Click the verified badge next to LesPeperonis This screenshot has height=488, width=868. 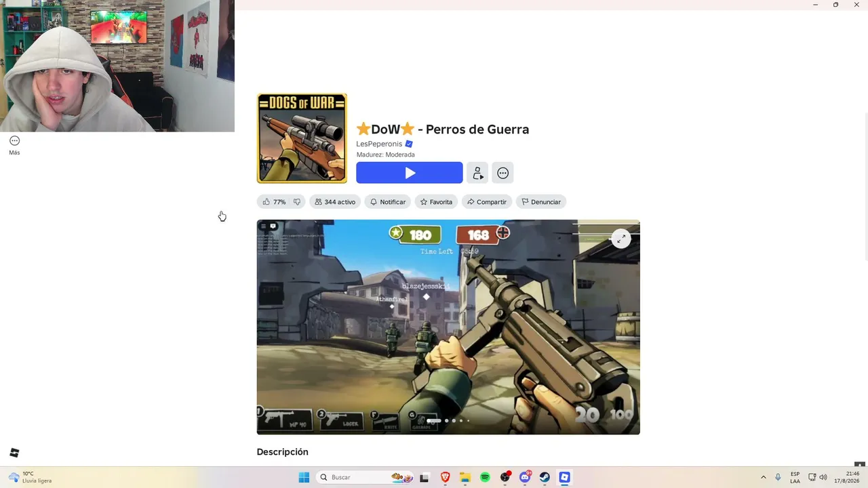point(409,144)
